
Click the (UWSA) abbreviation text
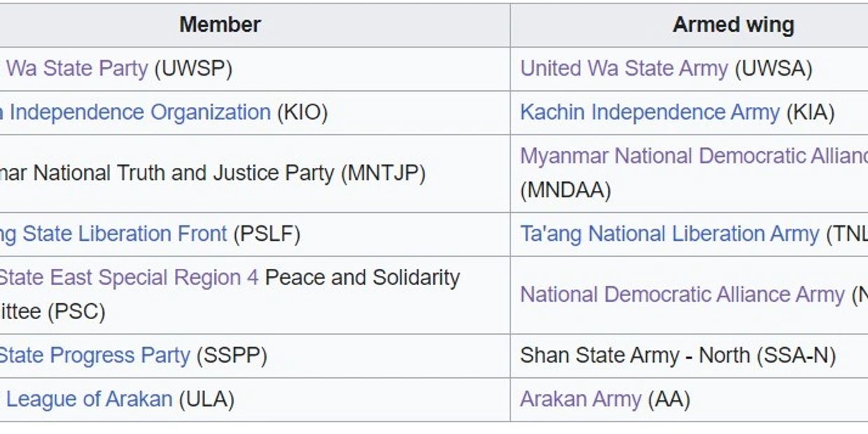(773, 69)
